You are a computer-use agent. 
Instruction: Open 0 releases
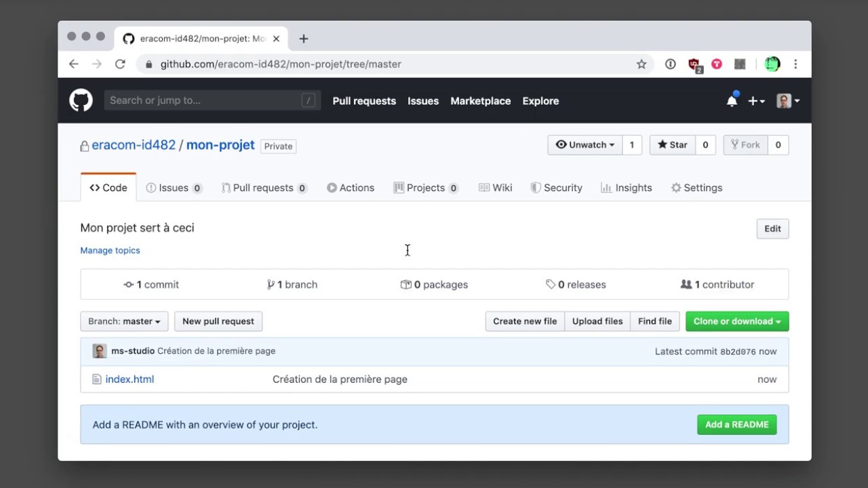576,285
